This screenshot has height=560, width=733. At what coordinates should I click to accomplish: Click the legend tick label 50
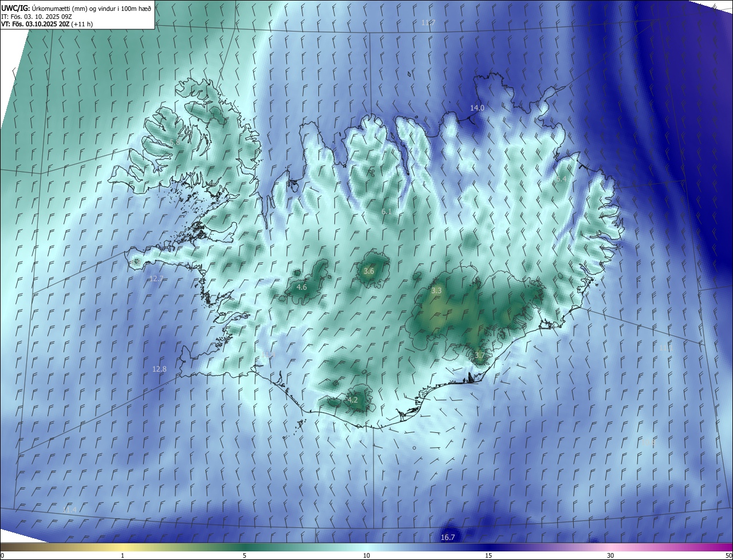coord(728,555)
